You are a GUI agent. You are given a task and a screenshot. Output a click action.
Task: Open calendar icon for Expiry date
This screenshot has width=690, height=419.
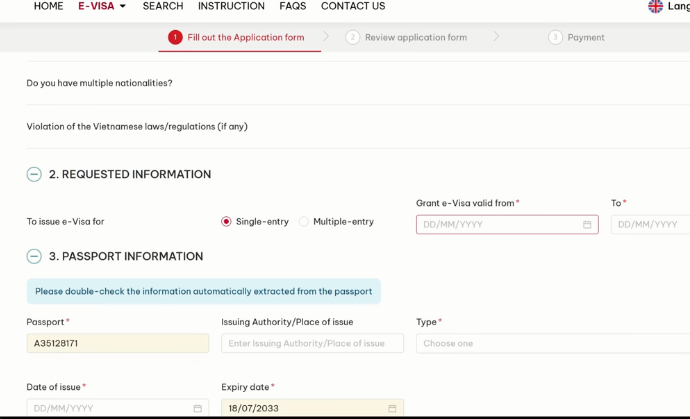[392, 408]
